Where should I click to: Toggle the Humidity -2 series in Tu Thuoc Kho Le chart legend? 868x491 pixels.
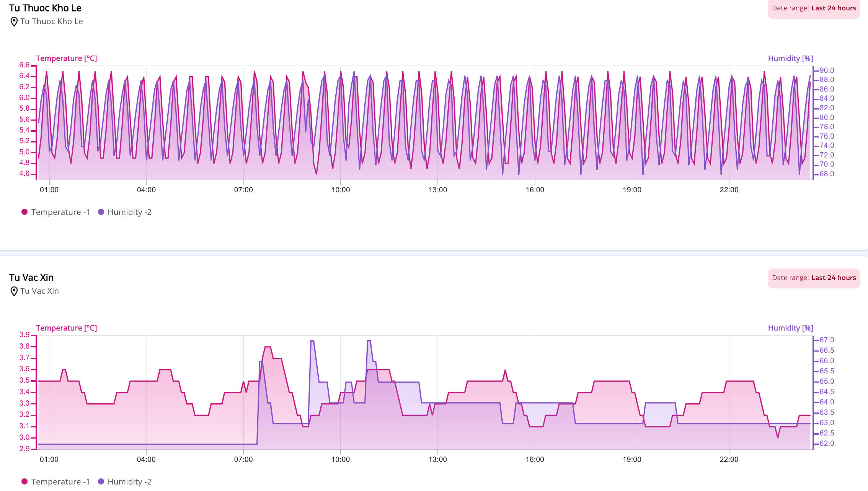125,212
